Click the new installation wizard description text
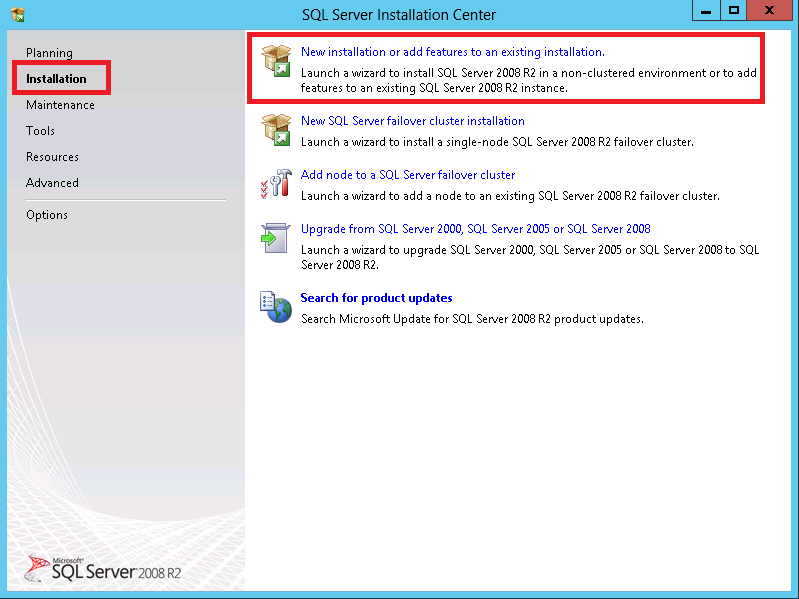Image resolution: width=799 pixels, height=599 pixels. (x=528, y=80)
